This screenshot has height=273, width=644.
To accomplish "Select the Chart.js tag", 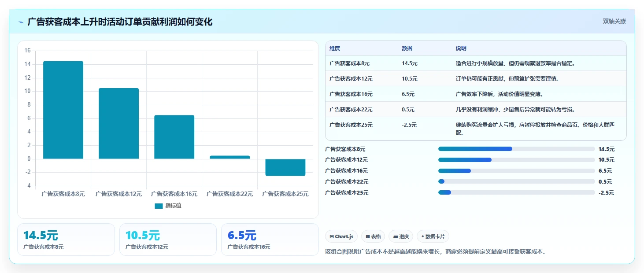I will 341,236.
